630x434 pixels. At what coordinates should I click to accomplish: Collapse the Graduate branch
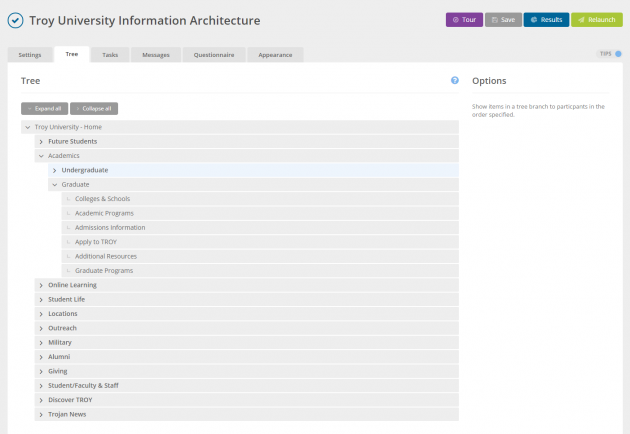(55, 185)
